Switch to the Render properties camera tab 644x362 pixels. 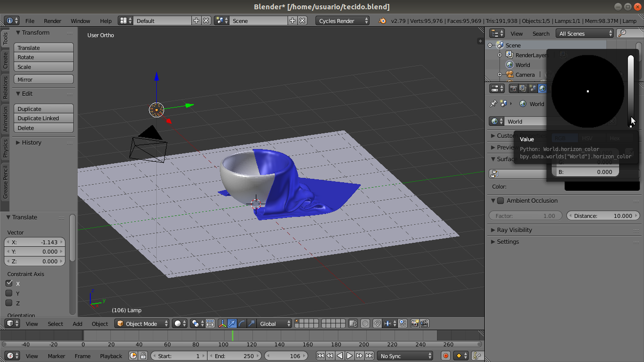pyautogui.click(x=513, y=88)
